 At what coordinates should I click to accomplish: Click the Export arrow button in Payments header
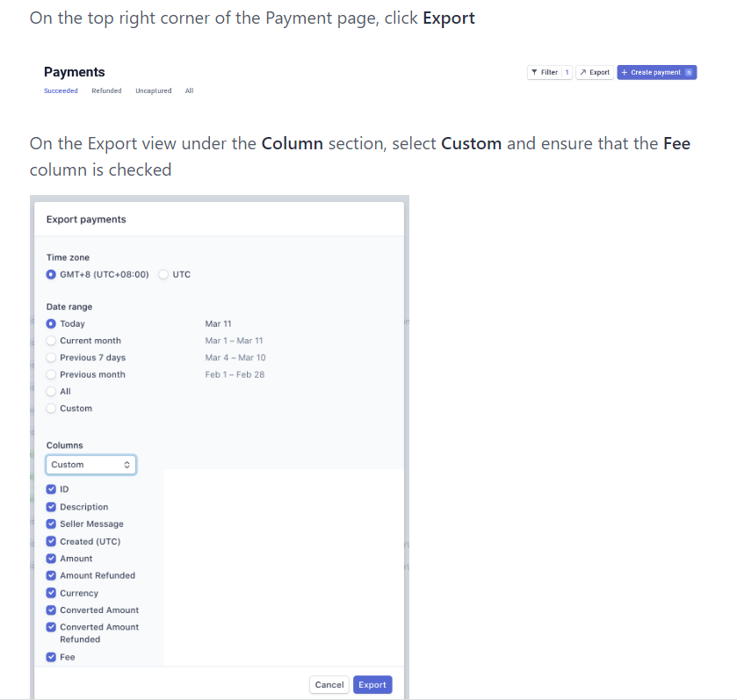[x=595, y=72]
